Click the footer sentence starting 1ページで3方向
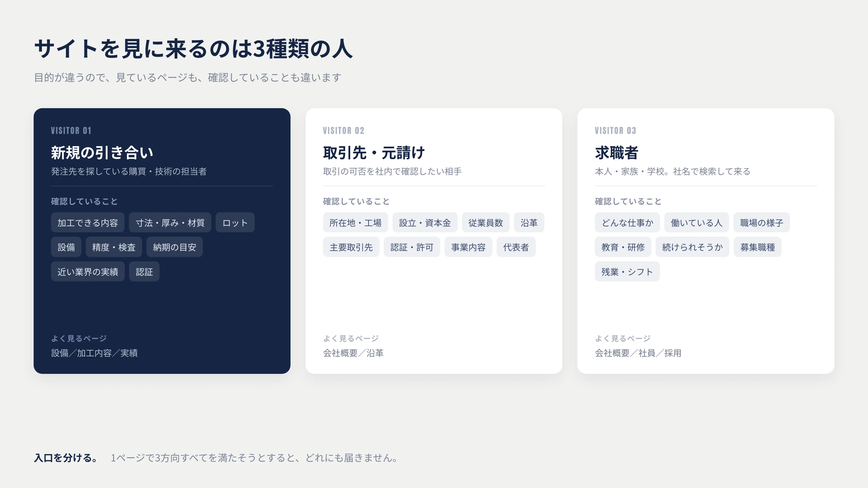Image resolution: width=868 pixels, height=488 pixels. point(254,458)
